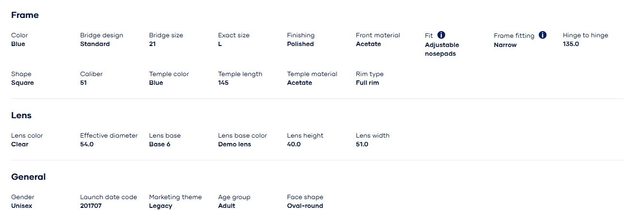This screenshot has height=219, width=644.
Task: Click the Lens color Clear value
Action: [x=20, y=144]
